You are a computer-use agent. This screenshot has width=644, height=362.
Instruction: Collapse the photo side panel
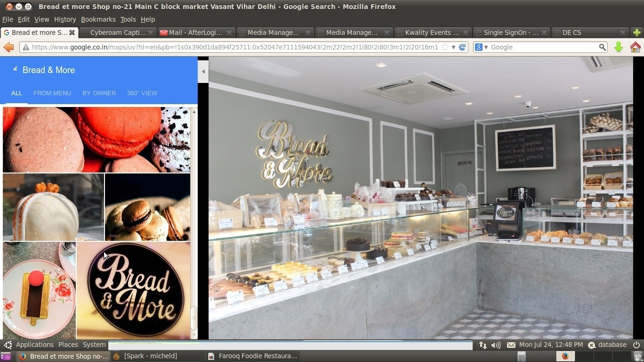[x=203, y=72]
